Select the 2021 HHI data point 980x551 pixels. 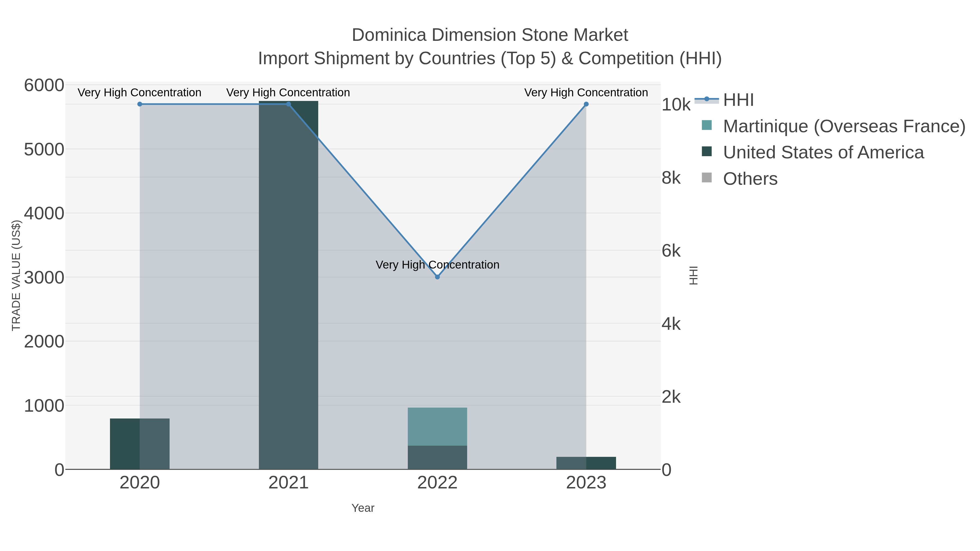288,104
